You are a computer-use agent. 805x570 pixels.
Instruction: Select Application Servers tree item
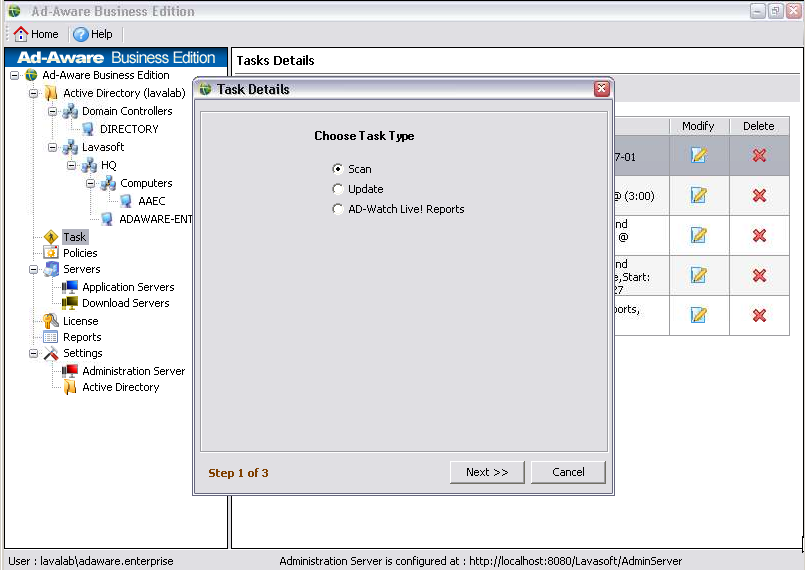coord(128,287)
